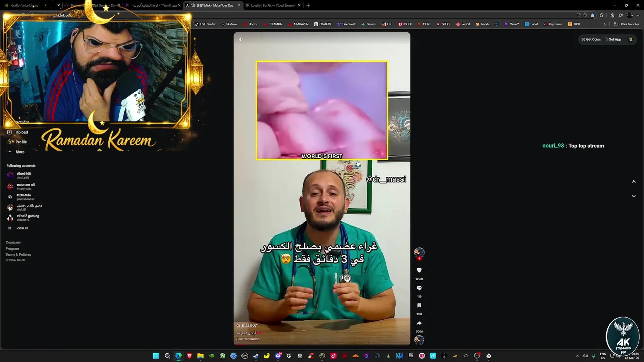Open Reddit bookmark
The width and height of the screenshot is (644, 362).
click(463, 24)
